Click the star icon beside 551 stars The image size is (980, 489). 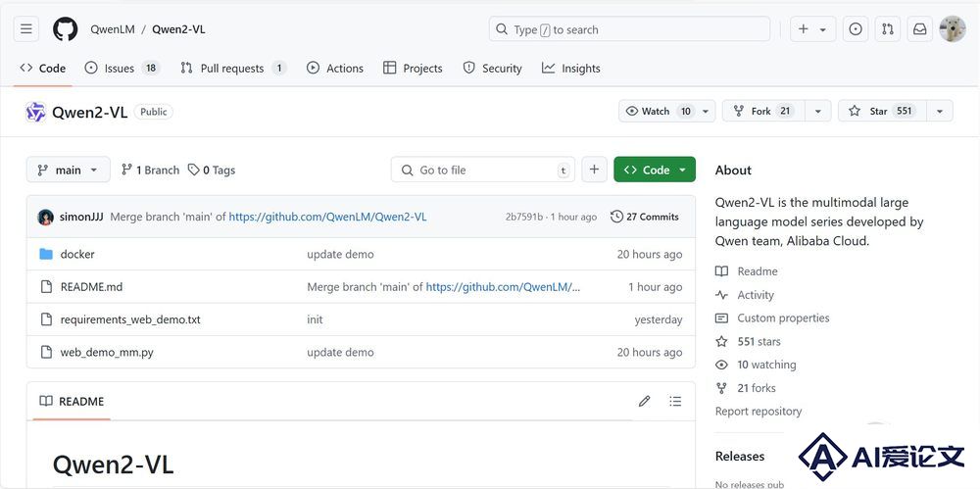pos(722,341)
